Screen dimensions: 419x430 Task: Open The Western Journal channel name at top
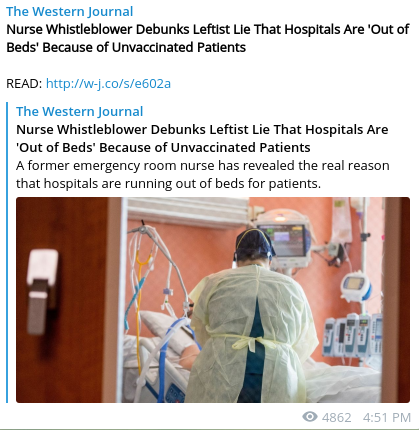click(70, 11)
